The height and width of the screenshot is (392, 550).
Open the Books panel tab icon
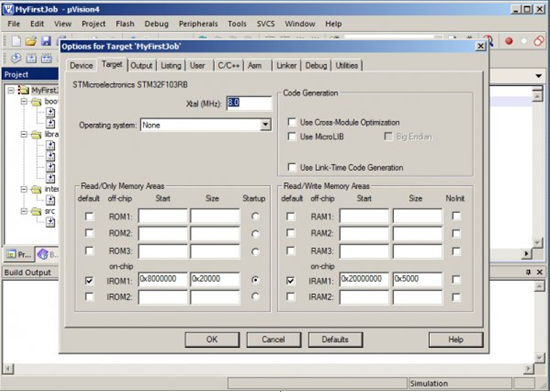tap(43, 254)
